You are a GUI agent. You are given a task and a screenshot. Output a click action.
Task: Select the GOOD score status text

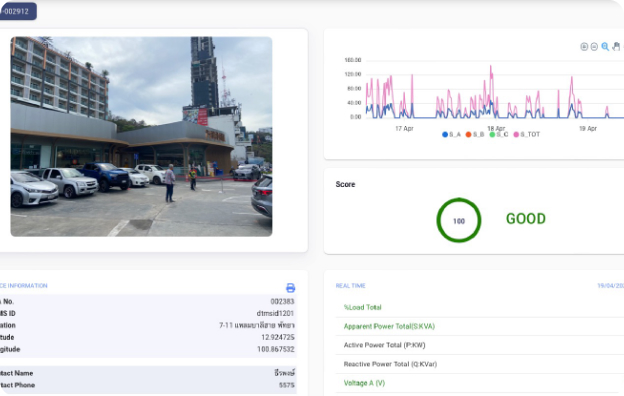526,219
